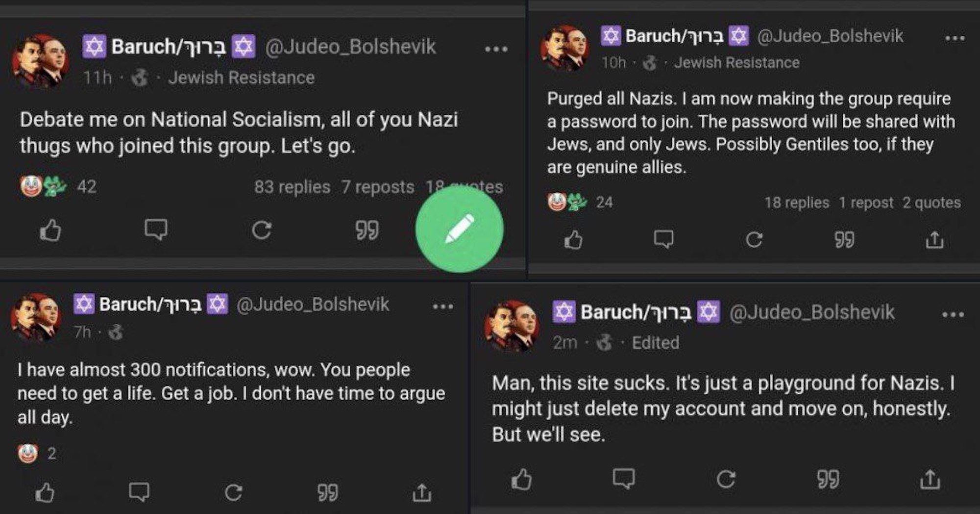Screen dimensions: 980x514
Task: Reply to the 'Purged all Nazis' post
Action: point(663,239)
